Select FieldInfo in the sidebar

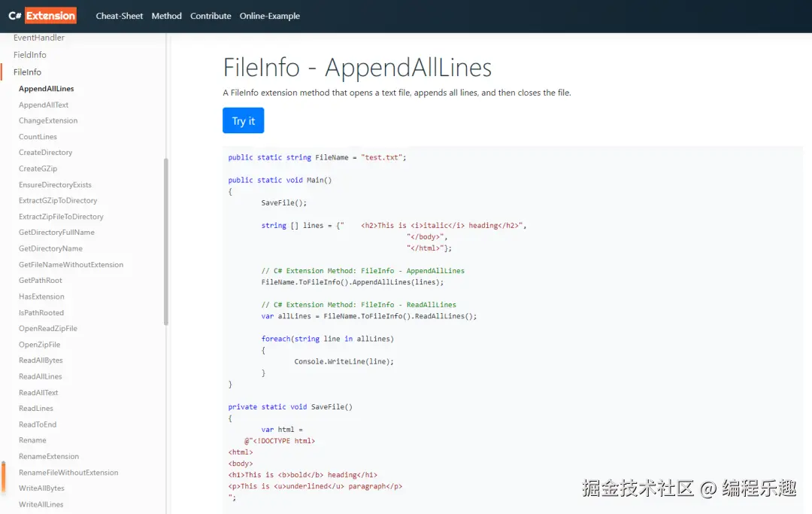click(29, 55)
